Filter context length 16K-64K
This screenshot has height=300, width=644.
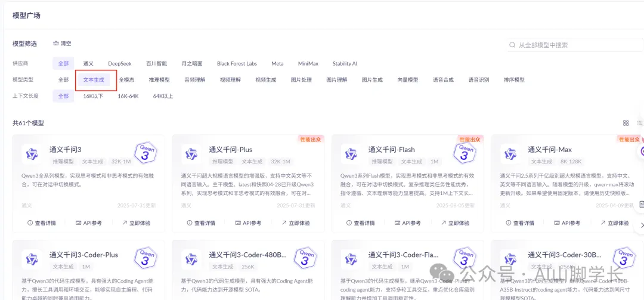(x=128, y=96)
